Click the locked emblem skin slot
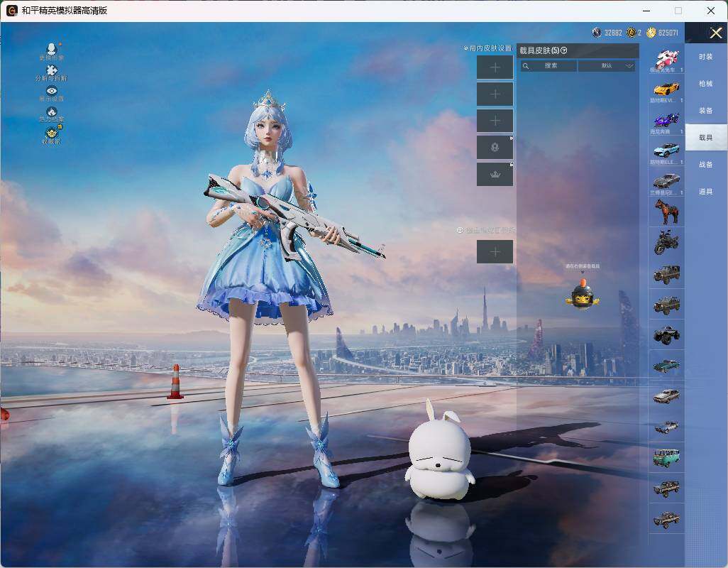The width and height of the screenshot is (728, 568). coord(495,148)
